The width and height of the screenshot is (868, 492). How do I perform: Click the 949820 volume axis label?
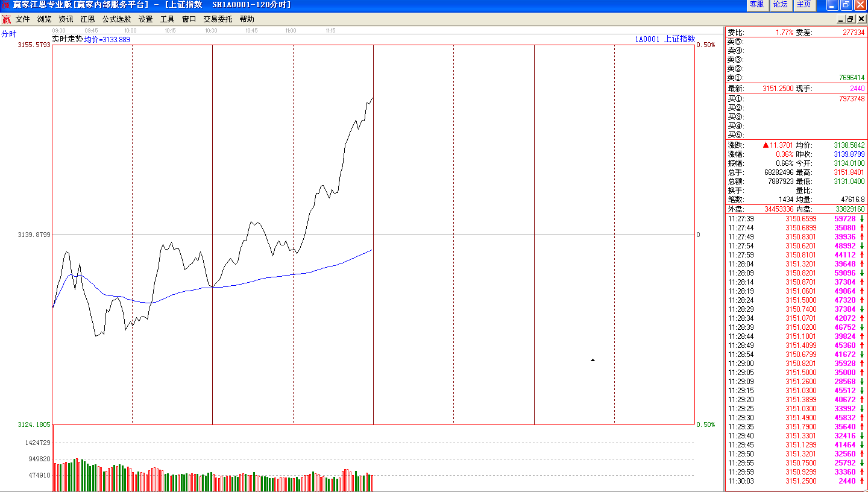(x=39, y=459)
